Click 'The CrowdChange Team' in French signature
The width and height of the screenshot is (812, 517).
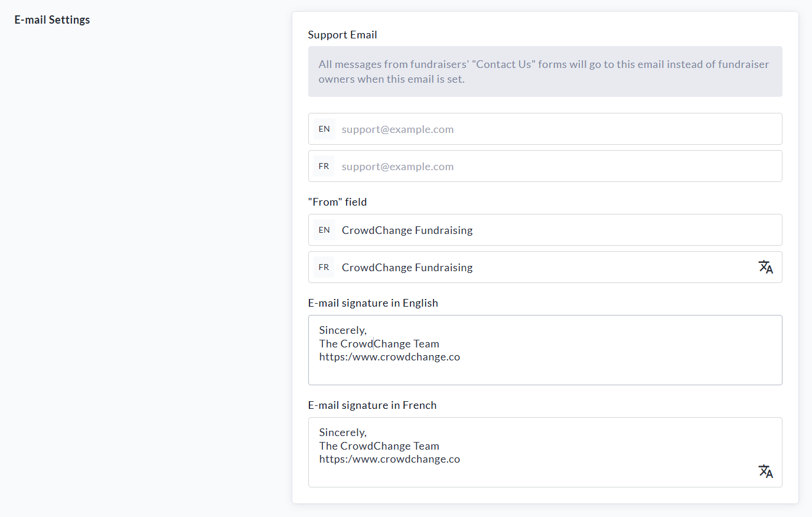[x=379, y=446]
